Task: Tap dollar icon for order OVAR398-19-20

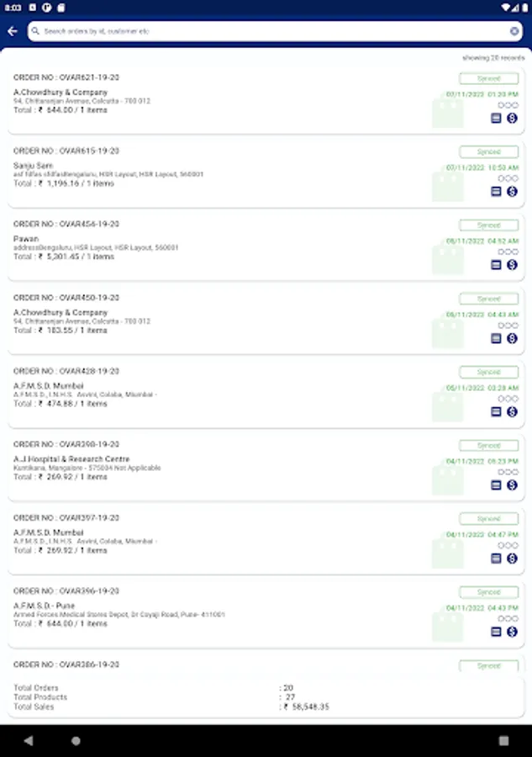Action: click(512, 485)
